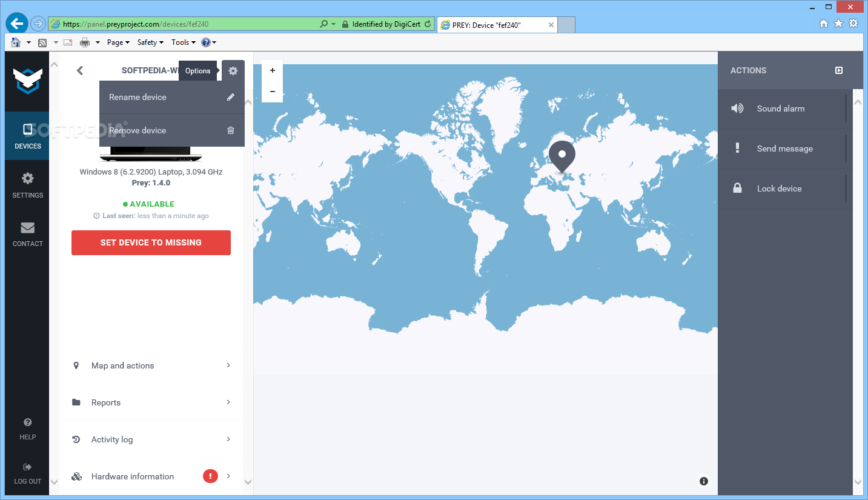Screen dimensions: 868x500
Task: Select Rename device menu entry
Action: 172,97
